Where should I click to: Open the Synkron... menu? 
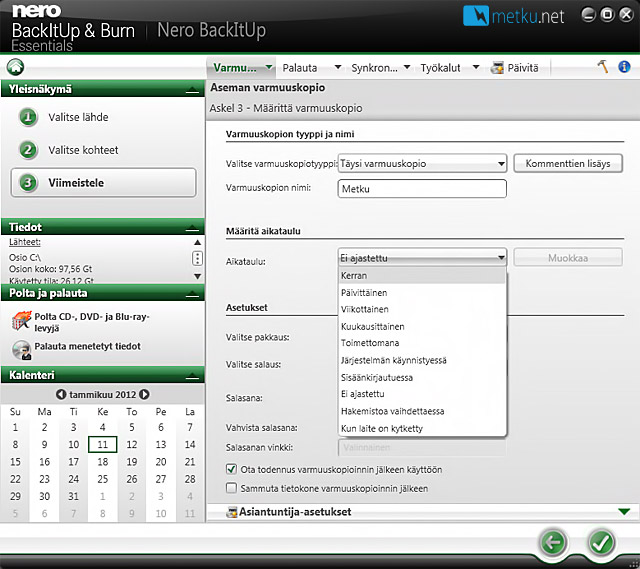374,68
